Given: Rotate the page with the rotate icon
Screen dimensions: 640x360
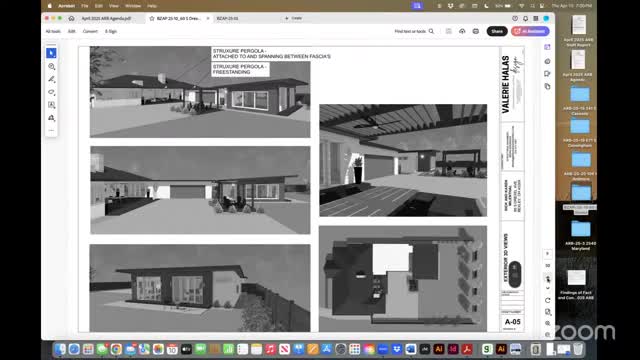Looking at the screenshot, I should tap(547, 300).
